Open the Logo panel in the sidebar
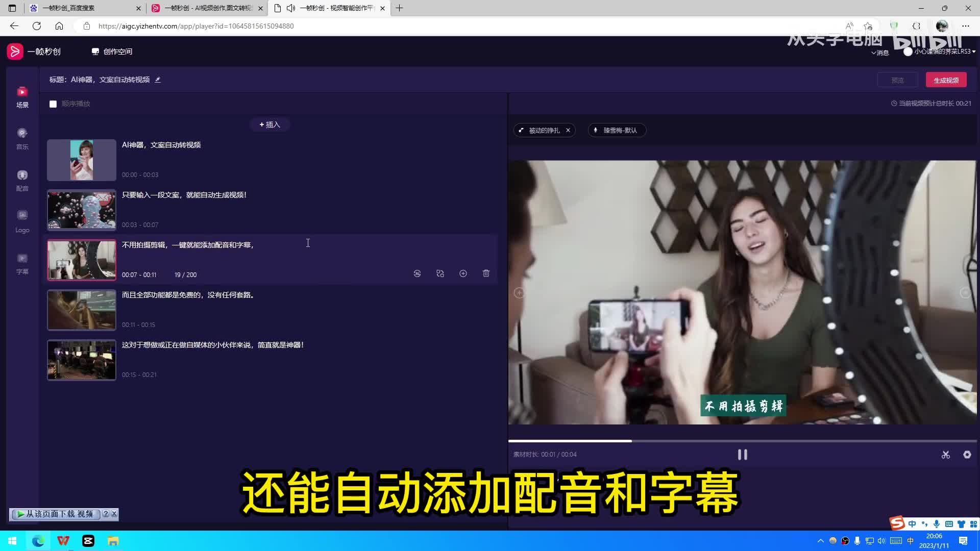Image resolution: width=980 pixels, height=551 pixels. tap(22, 221)
